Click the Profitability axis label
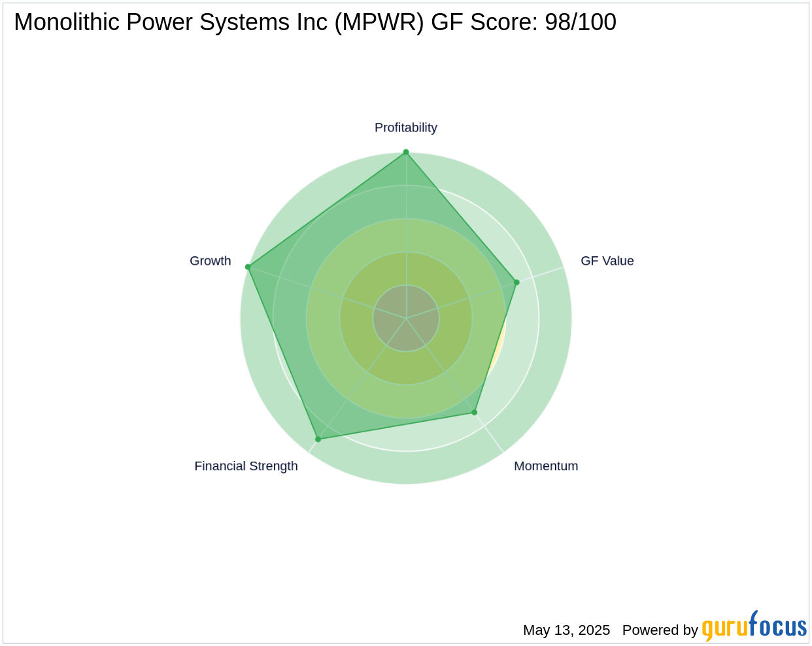The height and width of the screenshot is (646, 812). (405, 127)
